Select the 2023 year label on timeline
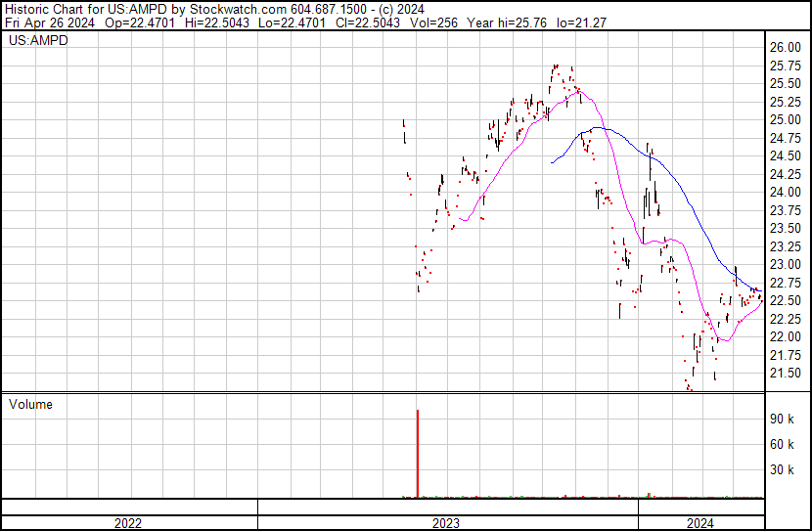This screenshot has height=531, width=812. 446,522
